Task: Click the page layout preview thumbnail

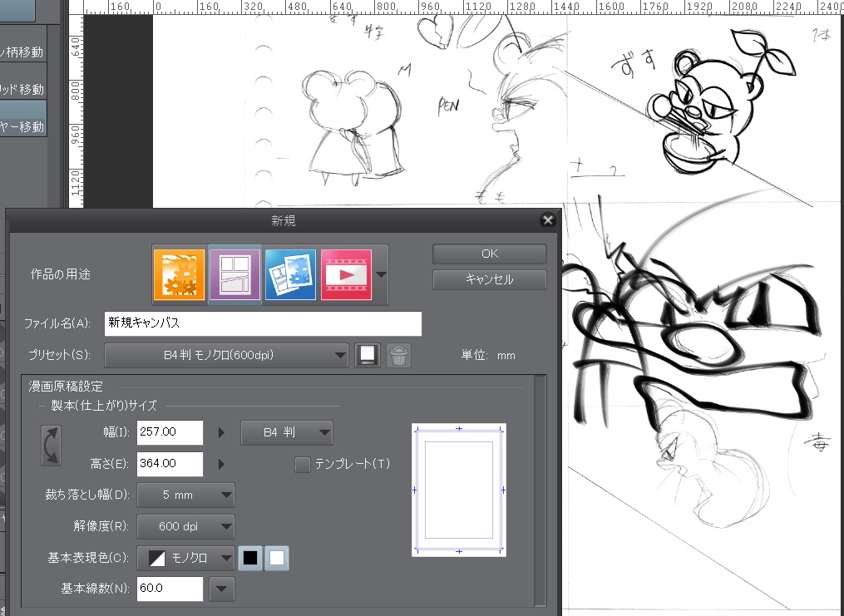Action: click(x=459, y=490)
